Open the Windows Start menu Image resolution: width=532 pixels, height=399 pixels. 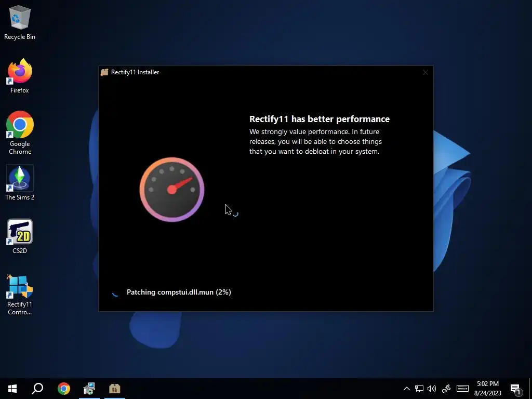click(x=12, y=389)
